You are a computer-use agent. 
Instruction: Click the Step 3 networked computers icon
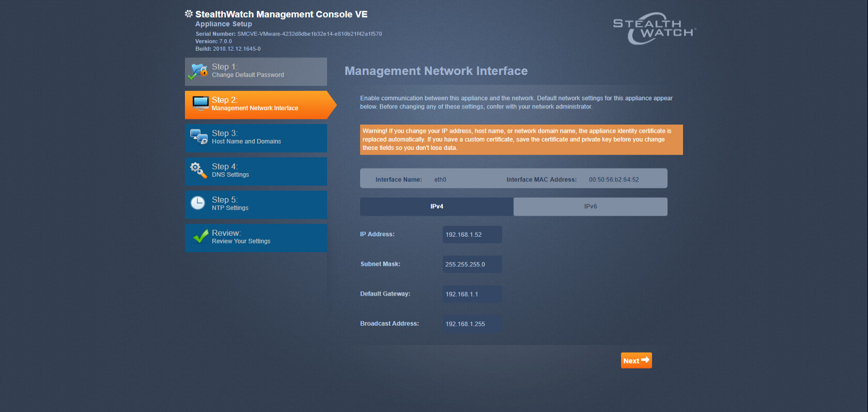pos(198,137)
